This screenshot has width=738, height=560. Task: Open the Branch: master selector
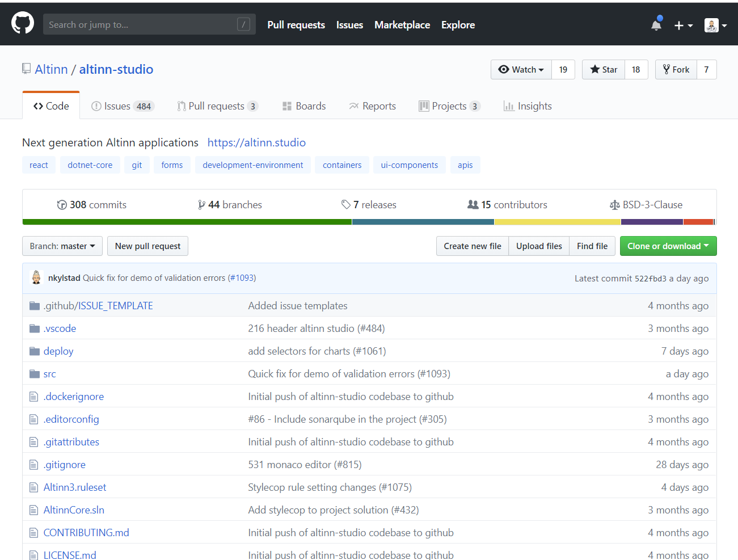coord(62,246)
